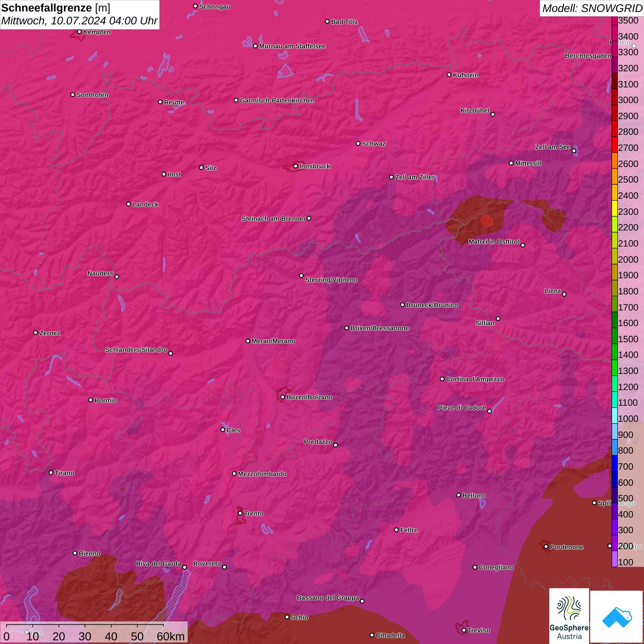Select the 'Riva del Garda' label
The image size is (644, 644).
[x=159, y=563]
